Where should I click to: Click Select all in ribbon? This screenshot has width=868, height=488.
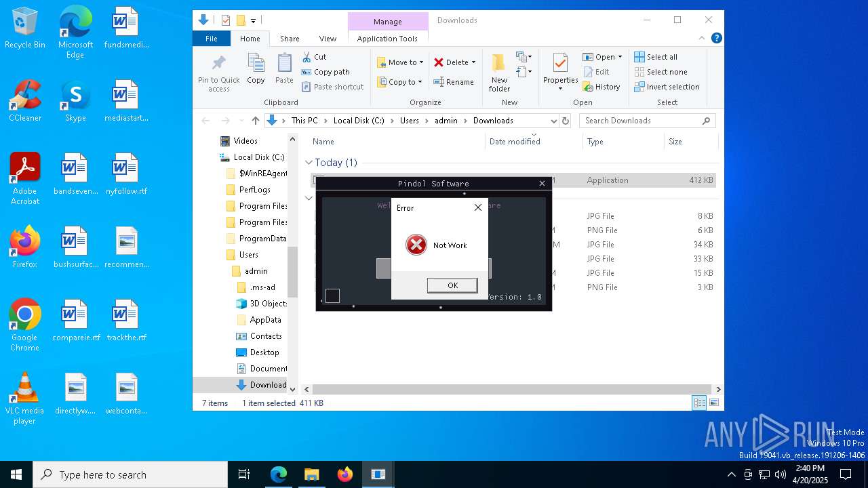click(x=656, y=57)
